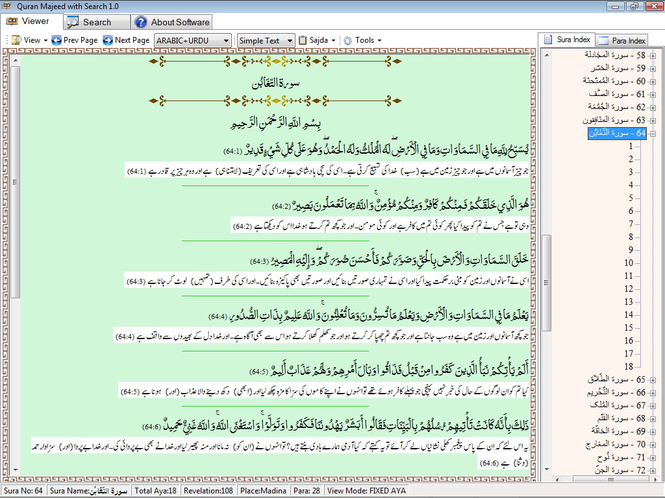Select aya 15 under sura 64
Screen dimensions: 665x498
click(x=629, y=328)
